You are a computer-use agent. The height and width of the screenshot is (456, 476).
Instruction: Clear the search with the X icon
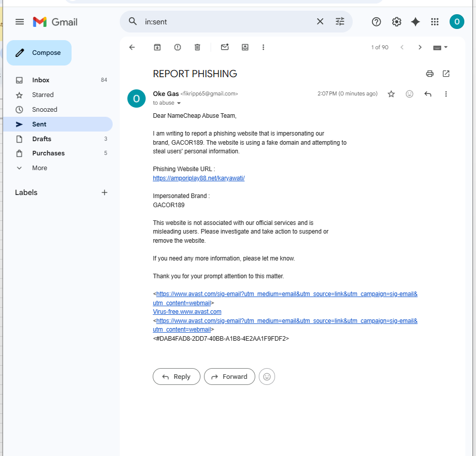click(x=320, y=21)
